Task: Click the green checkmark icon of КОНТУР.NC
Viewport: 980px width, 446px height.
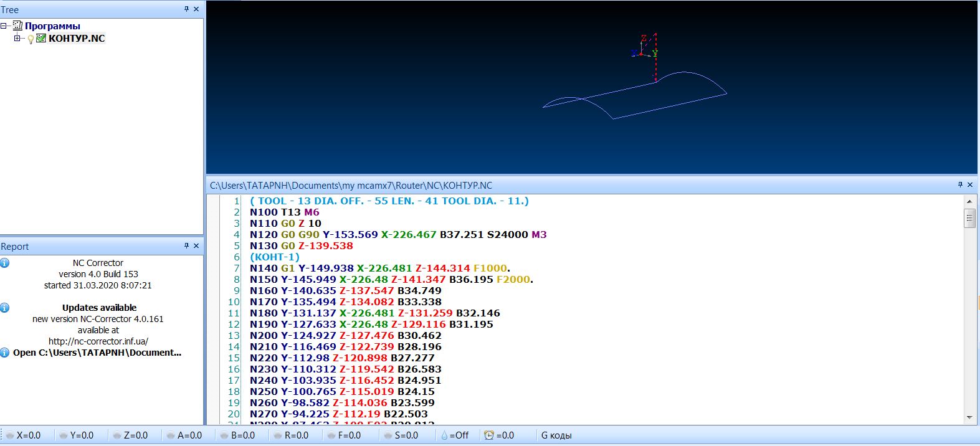Action: 41,38
